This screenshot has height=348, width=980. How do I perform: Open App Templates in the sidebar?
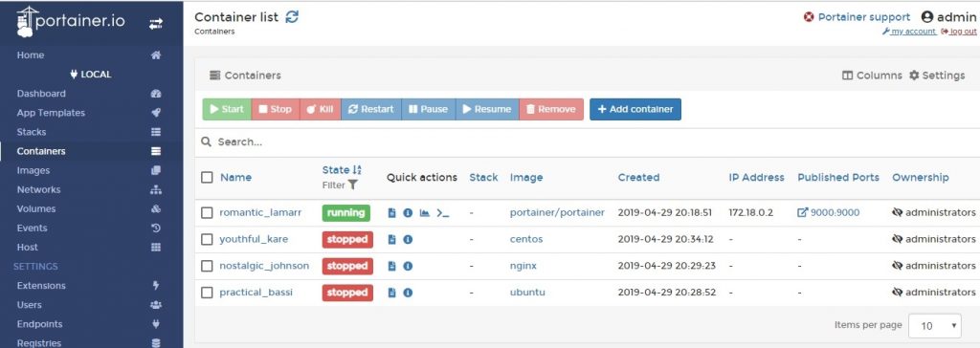[x=51, y=113]
